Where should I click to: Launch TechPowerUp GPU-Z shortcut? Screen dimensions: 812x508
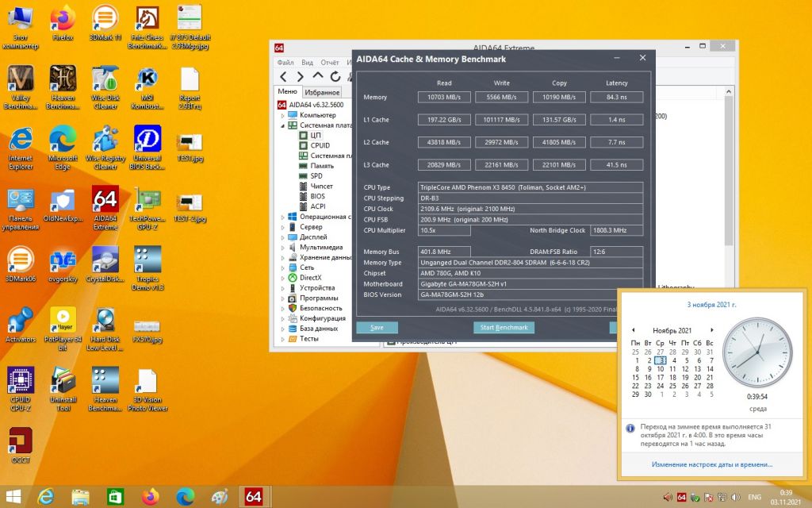click(x=147, y=208)
